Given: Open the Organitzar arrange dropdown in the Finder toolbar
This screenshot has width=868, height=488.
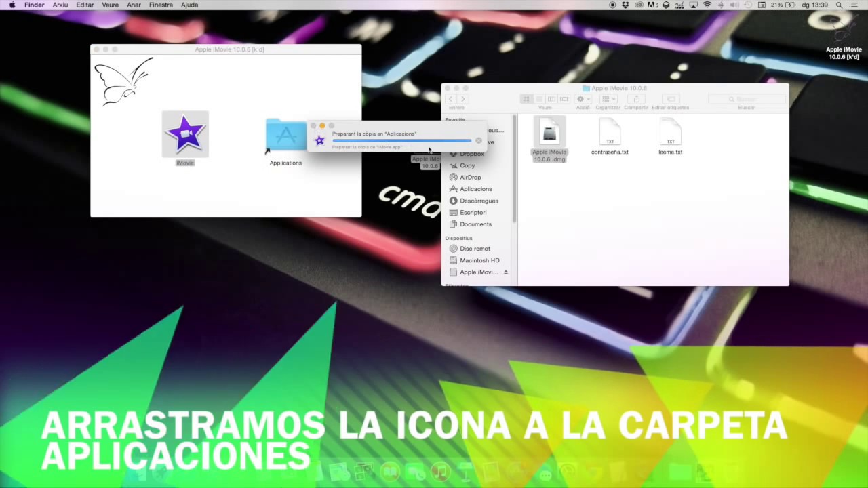Looking at the screenshot, I should 608,99.
